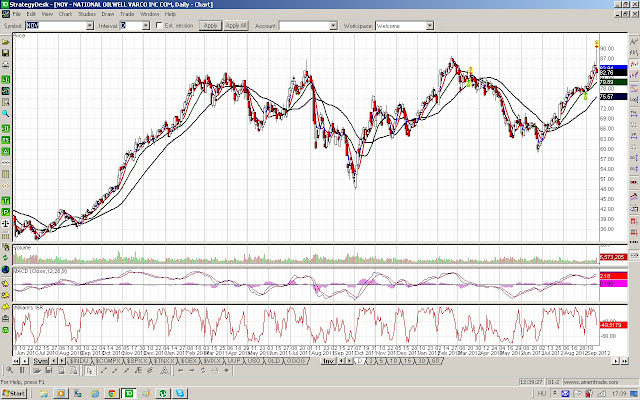The height and width of the screenshot is (400, 640).
Task: Jump to first with double-left arrow at bottom left
Action: [x=16, y=361]
